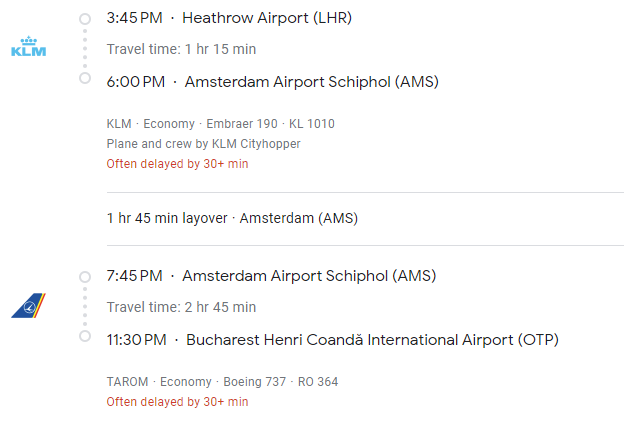Viewport: 624px width, 422px height.
Task: Click the TAROM airline logo
Action: click(28, 305)
